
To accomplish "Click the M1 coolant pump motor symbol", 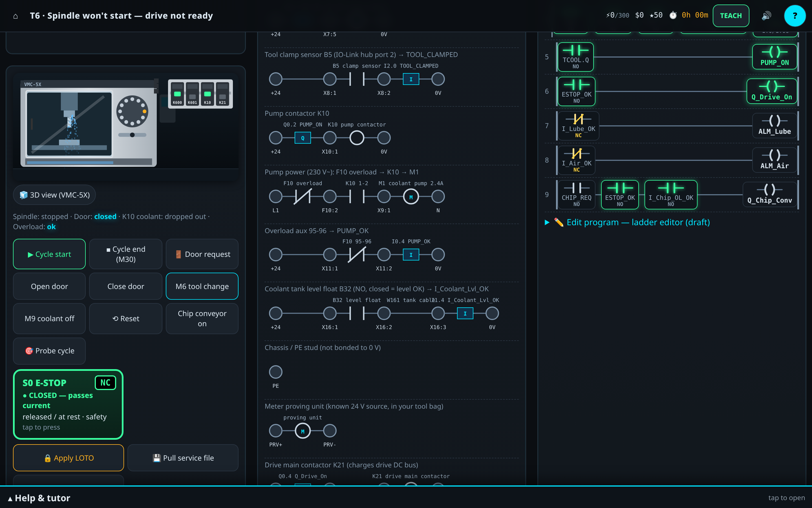I will [411, 196].
